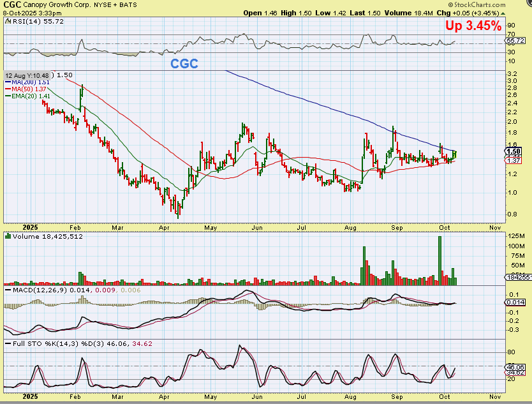
Task: Click the 1.50 last price axis tag
Action: pos(514,151)
